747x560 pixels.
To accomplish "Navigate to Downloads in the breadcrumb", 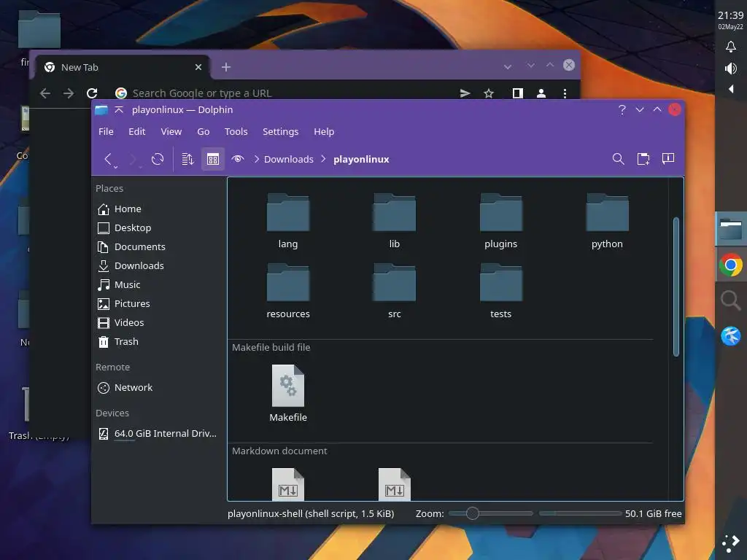I will tap(289, 159).
